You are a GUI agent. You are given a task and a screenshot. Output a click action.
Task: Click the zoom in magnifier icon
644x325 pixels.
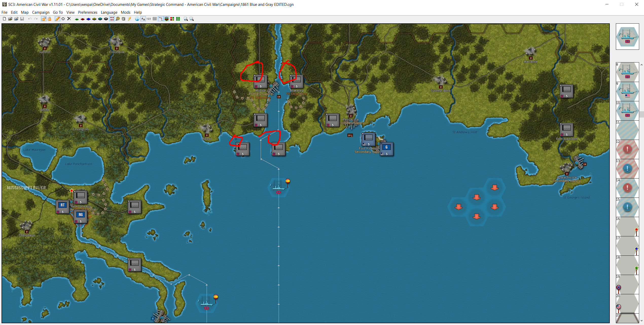coord(186,19)
